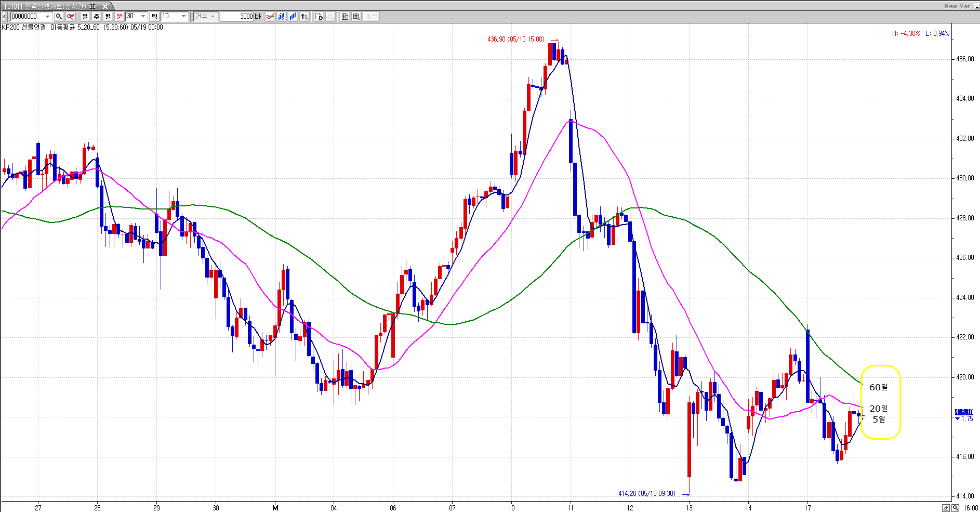
Task: Click the 3000 bar count input field
Action: point(236,17)
